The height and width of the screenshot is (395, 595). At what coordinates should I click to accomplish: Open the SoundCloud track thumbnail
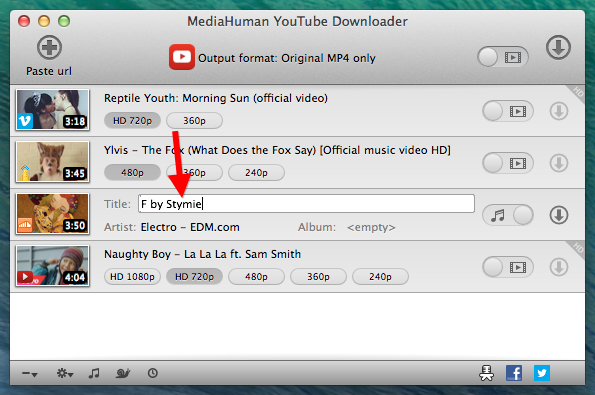52,214
